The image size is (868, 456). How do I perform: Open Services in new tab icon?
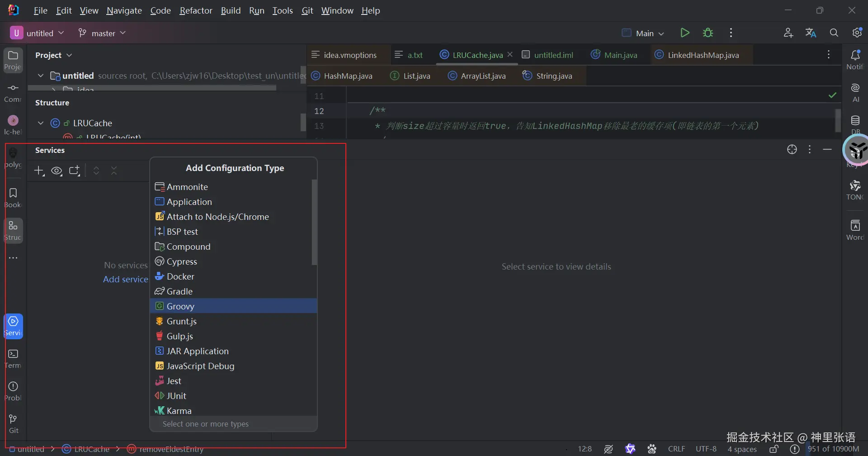[x=75, y=171]
